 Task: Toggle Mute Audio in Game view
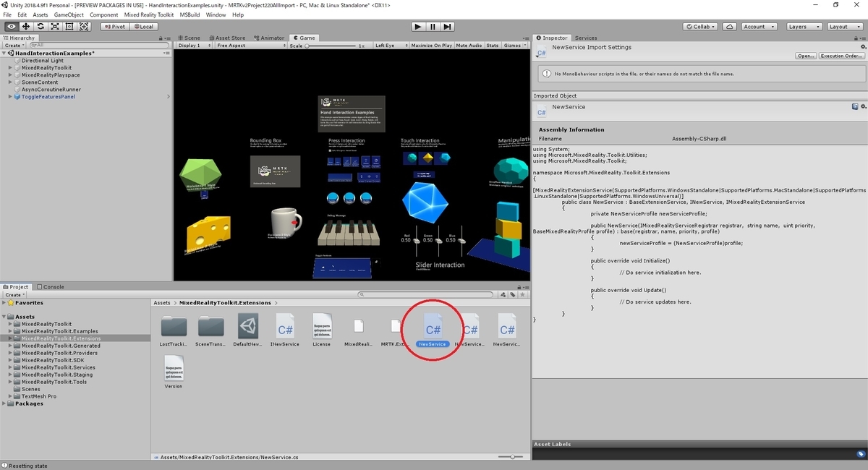click(469, 46)
